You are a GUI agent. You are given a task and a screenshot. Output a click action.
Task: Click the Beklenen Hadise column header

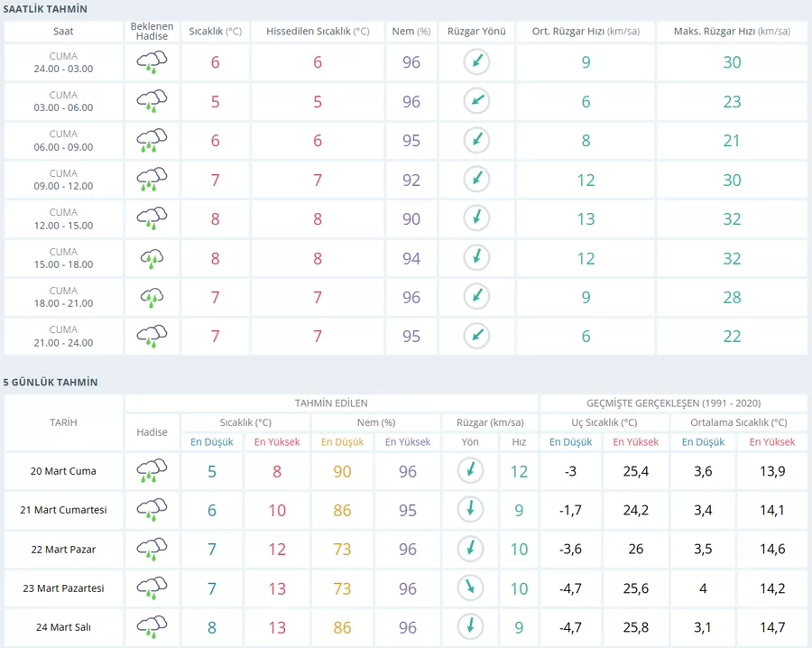pos(152,32)
